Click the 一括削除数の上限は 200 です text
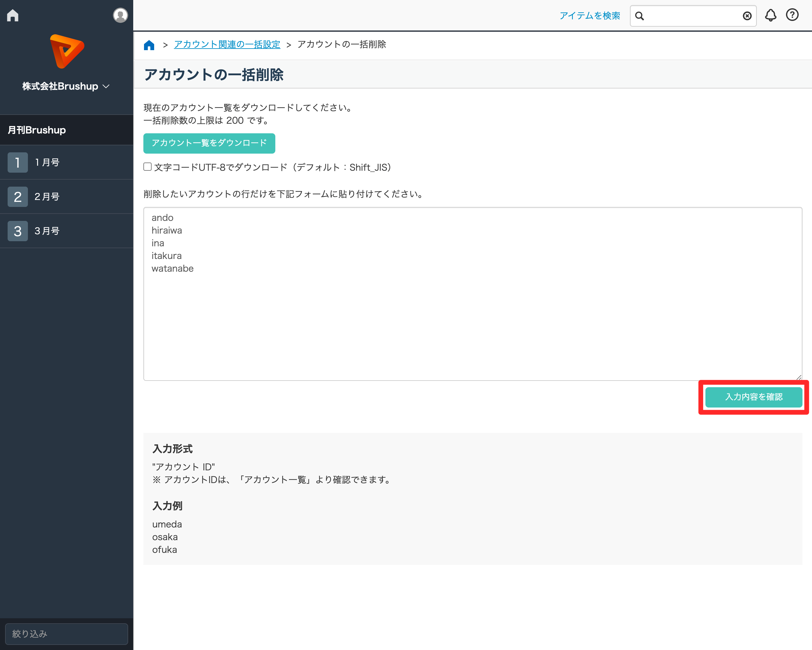Screen dimensions: 812x650 (x=207, y=121)
